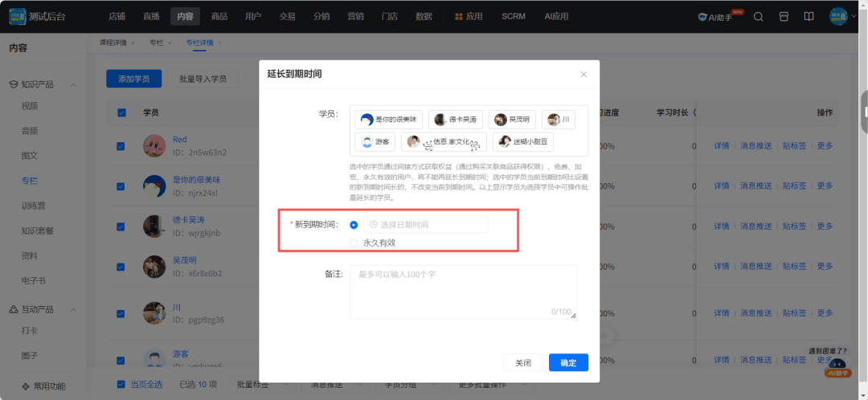Expand the account avatar dropdown arrow

[x=854, y=17]
